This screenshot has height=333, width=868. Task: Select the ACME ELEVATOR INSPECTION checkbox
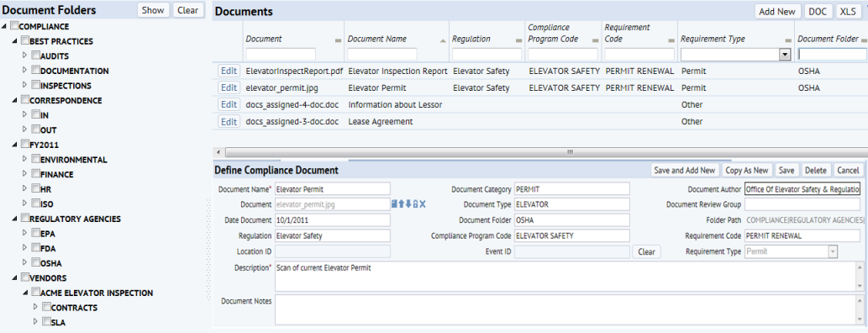(35, 292)
